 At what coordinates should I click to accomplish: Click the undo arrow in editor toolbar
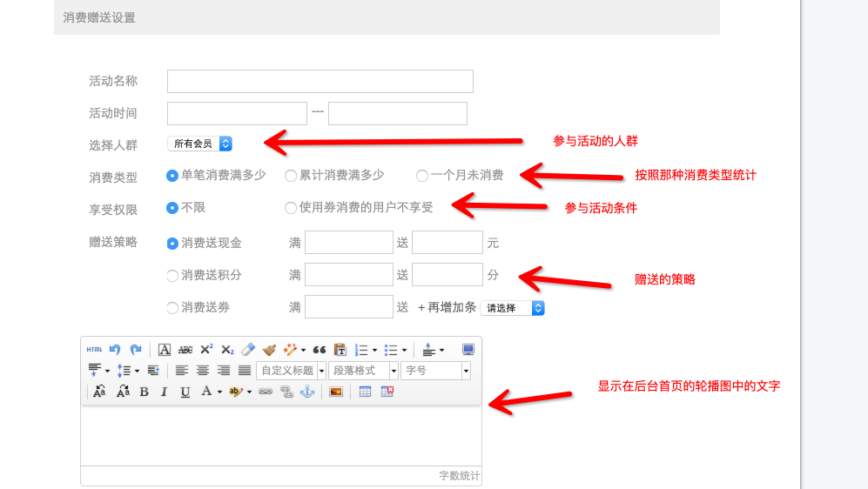click(115, 350)
